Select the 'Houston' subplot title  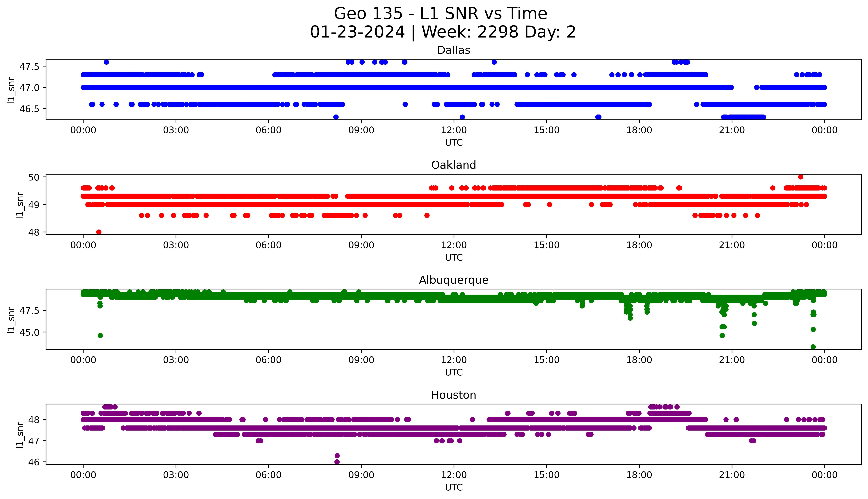(x=454, y=395)
